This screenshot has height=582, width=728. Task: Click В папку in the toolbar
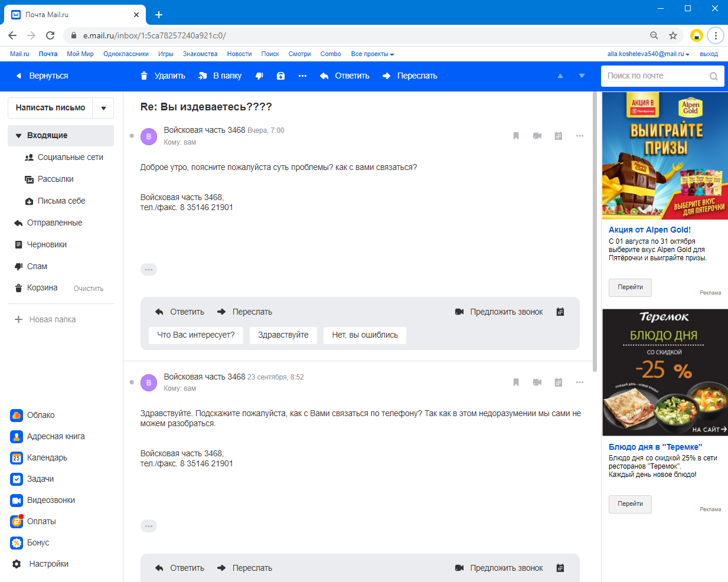[220, 76]
